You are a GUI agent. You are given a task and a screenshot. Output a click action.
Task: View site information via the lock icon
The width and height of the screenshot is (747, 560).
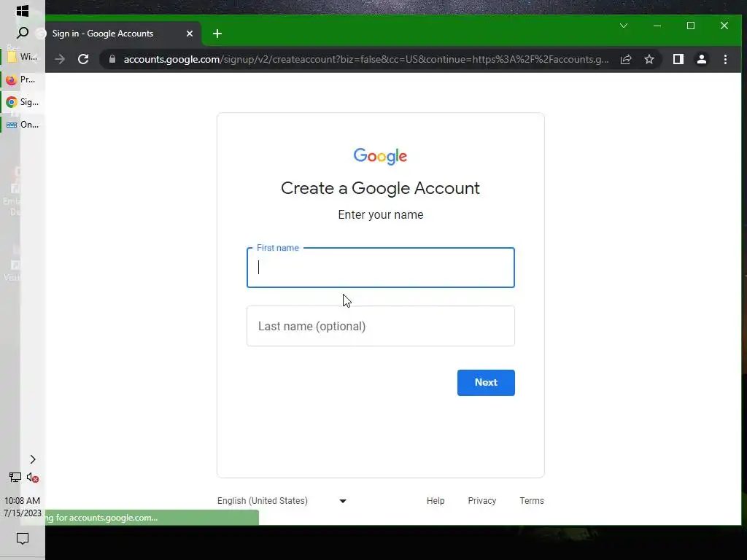[x=112, y=59]
